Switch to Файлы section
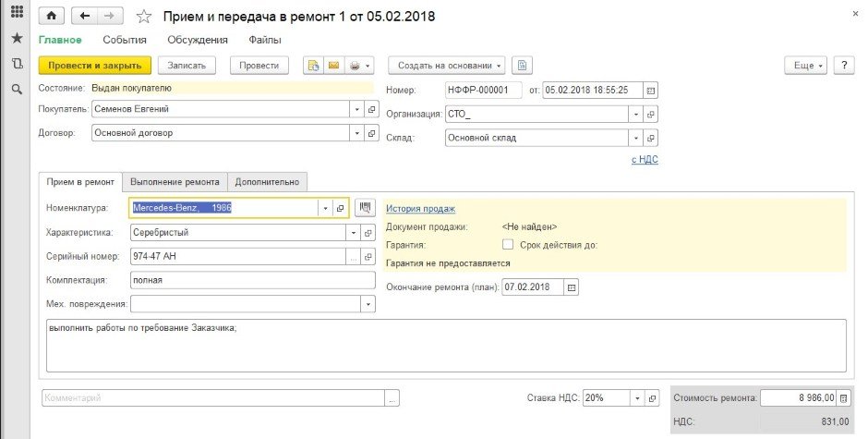This screenshot has height=439, width=868. (x=265, y=40)
